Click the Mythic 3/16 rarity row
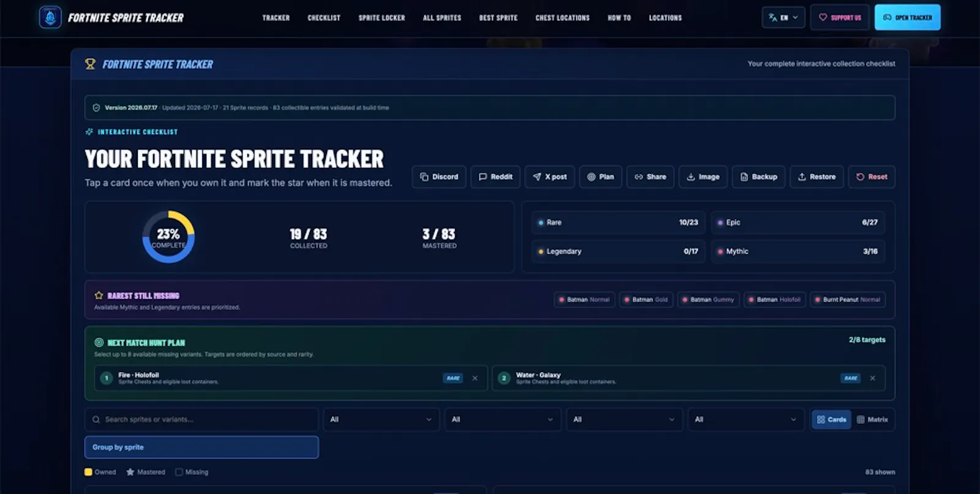 (x=798, y=251)
